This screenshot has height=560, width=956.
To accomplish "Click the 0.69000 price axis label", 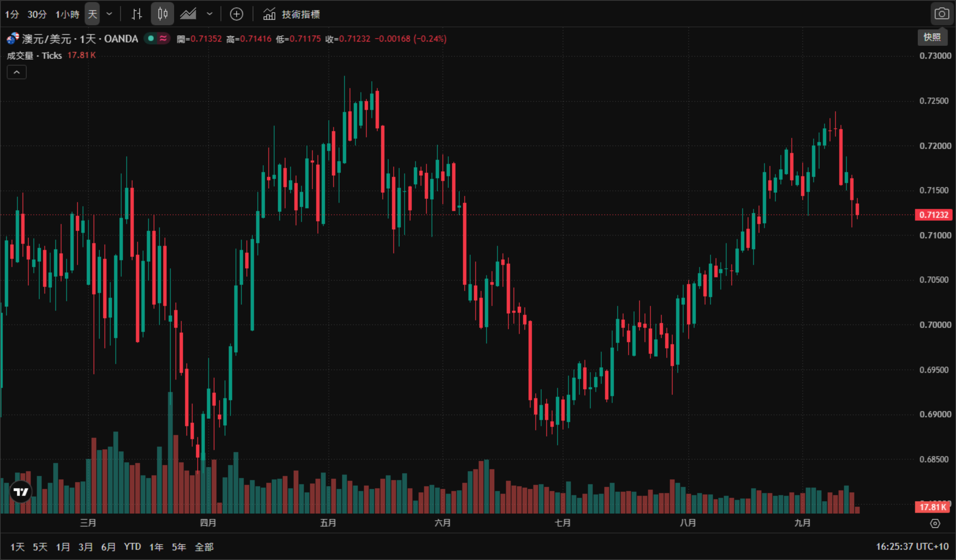I will click(x=935, y=414).
